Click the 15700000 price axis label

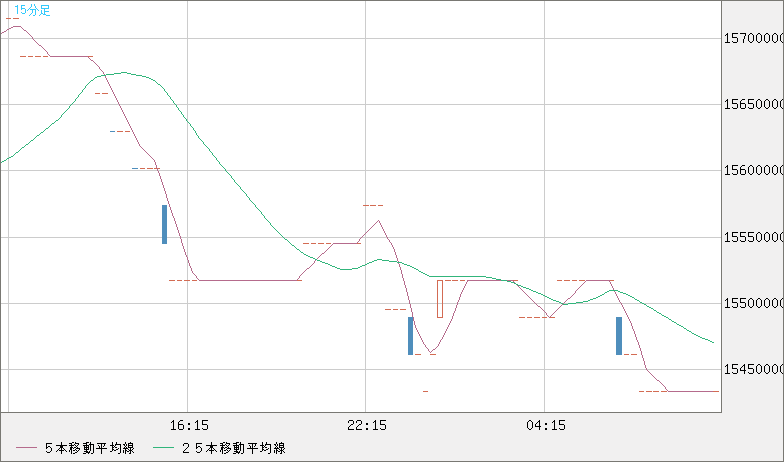coord(754,38)
